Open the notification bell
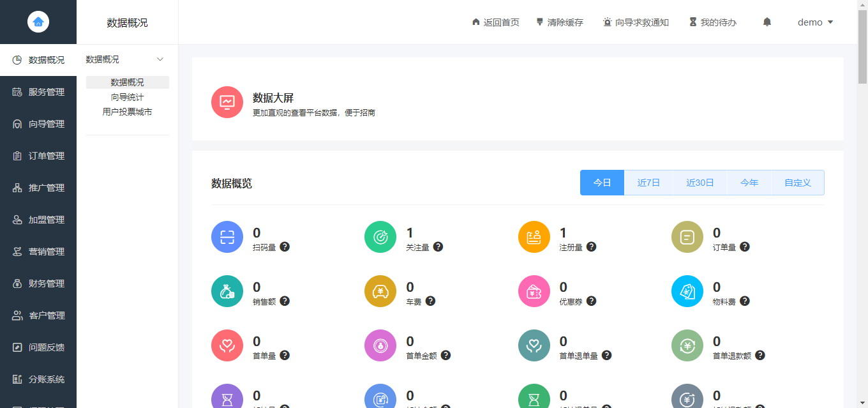Image resolution: width=868 pixels, height=408 pixels. click(767, 22)
